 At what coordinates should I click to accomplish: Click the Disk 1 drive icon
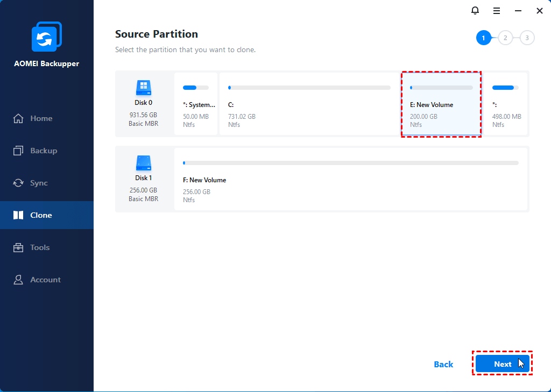point(144,162)
